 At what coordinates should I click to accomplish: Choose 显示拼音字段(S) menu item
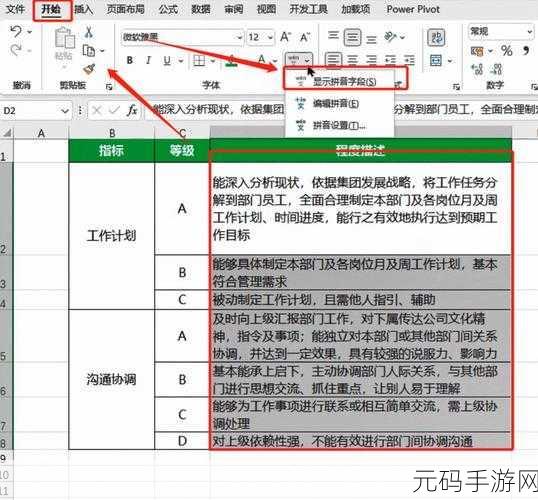click(344, 81)
